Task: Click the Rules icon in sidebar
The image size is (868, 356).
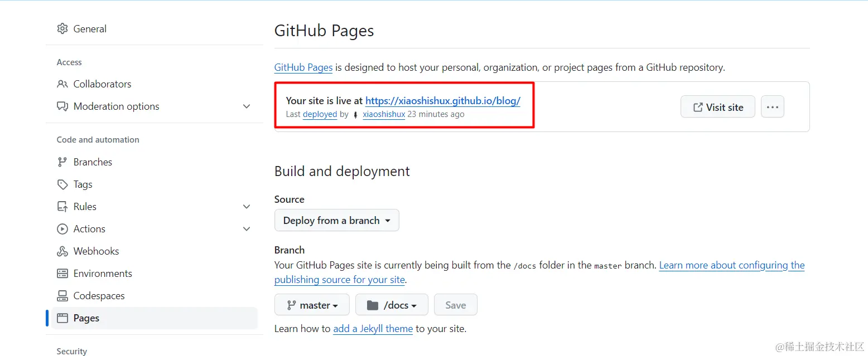Action: [x=62, y=207]
